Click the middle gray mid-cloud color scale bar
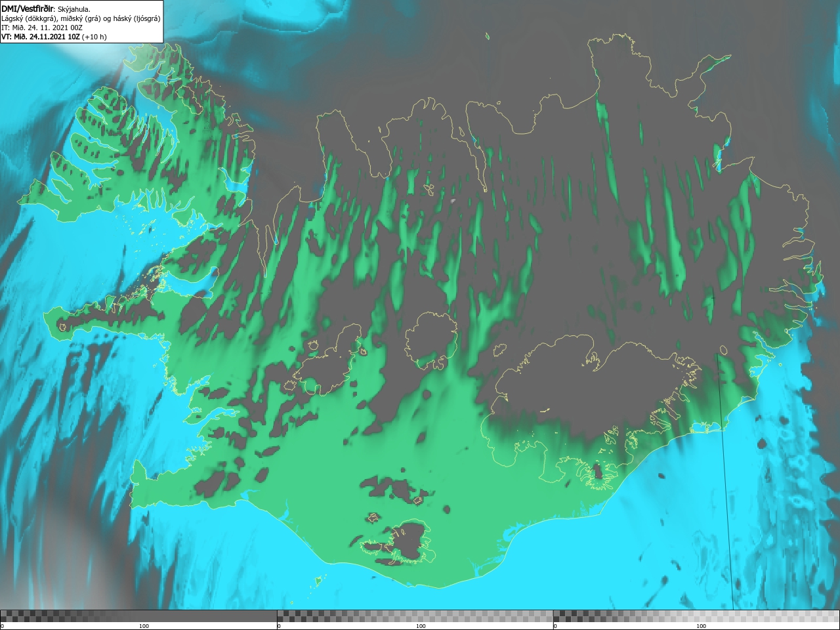This screenshot has width=840, height=630. click(415, 616)
